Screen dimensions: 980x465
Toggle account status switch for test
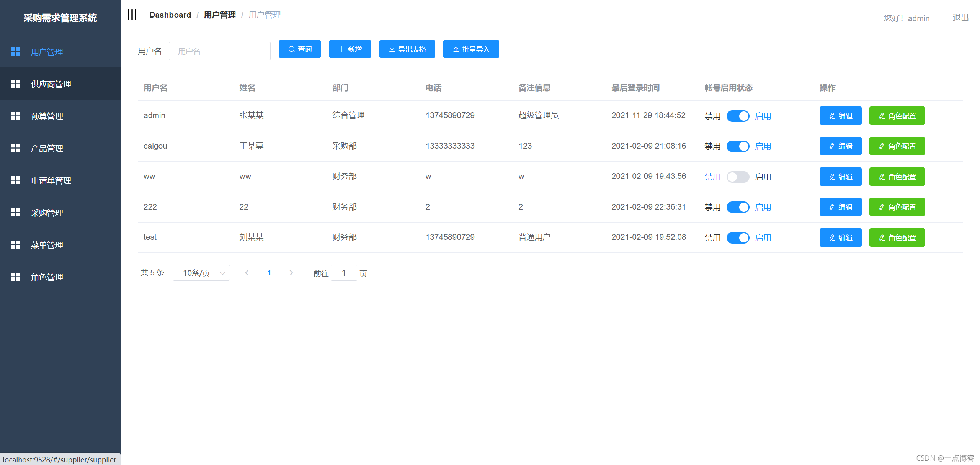coord(738,237)
